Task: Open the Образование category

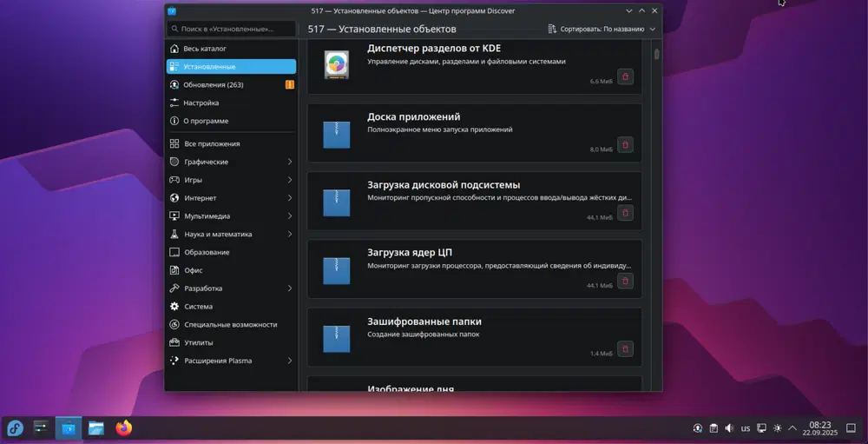Action: (231, 252)
